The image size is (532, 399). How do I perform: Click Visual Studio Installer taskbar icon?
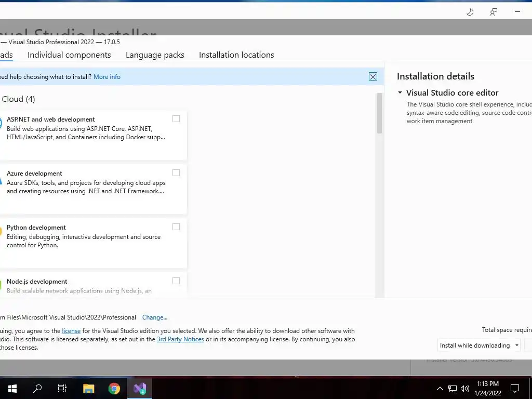click(x=140, y=389)
